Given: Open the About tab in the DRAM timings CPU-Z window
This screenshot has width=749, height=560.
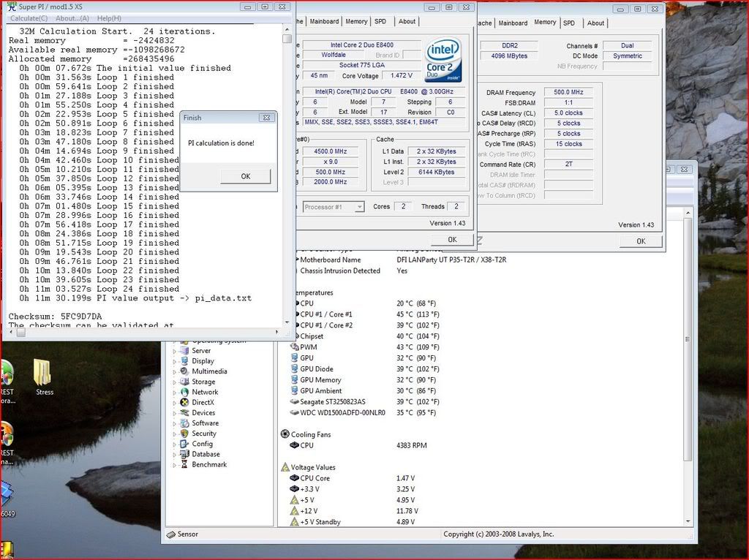Looking at the screenshot, I should coord(595,23).
